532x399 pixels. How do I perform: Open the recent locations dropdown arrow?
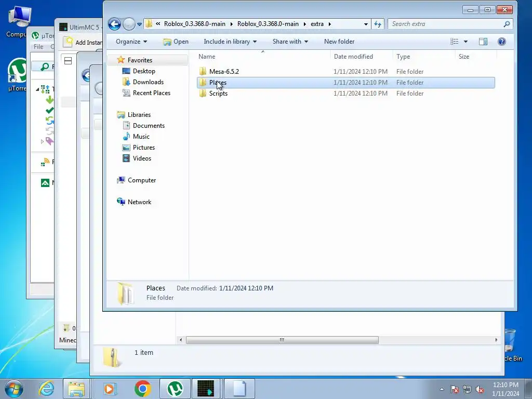(139, 24)
